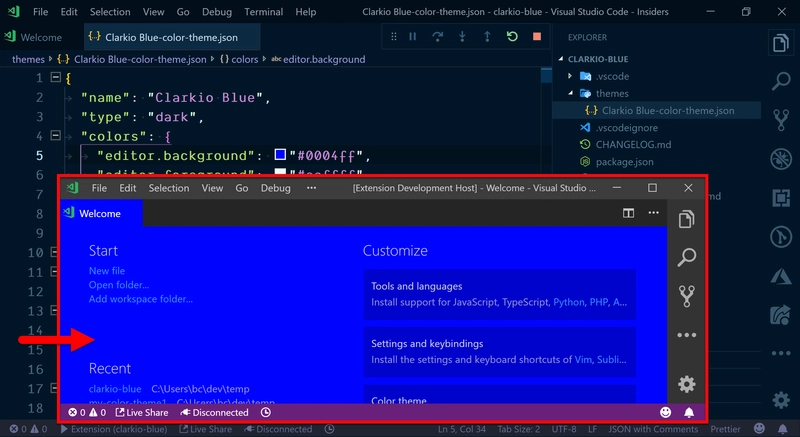This screenshot has height=437, width=800.
Task: Open the File menu in main window
Action: [40, 12]
